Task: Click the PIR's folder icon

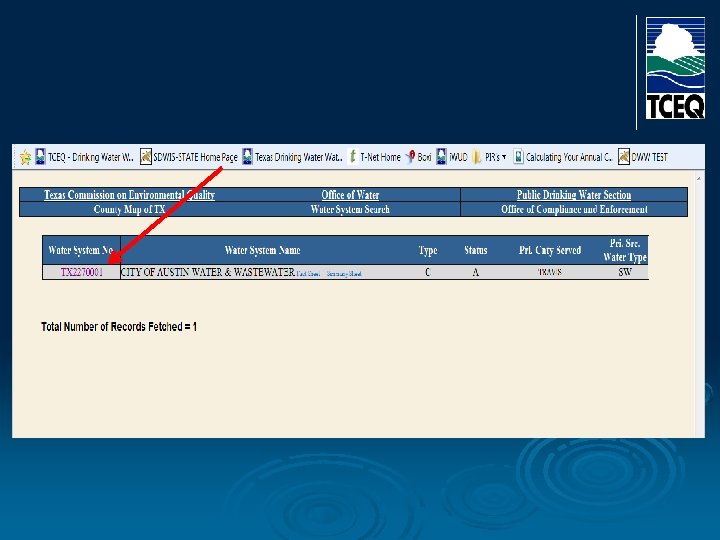Action: [x=477, y=157]
